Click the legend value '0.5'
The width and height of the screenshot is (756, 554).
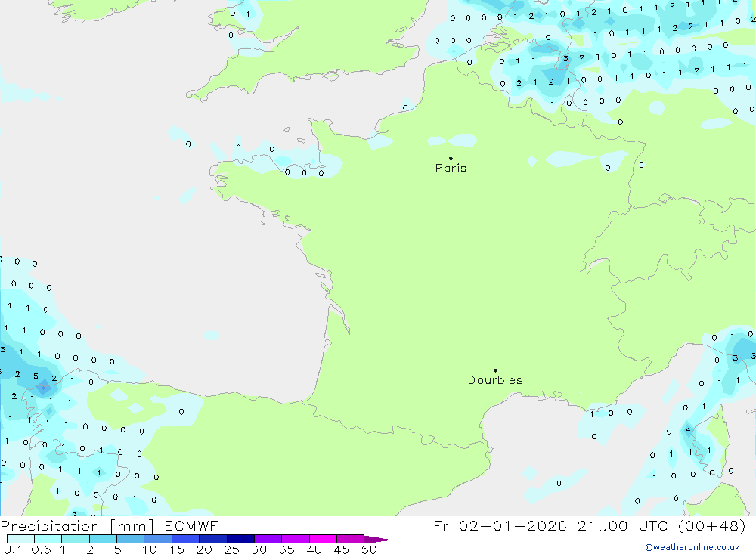pos(41,549)
